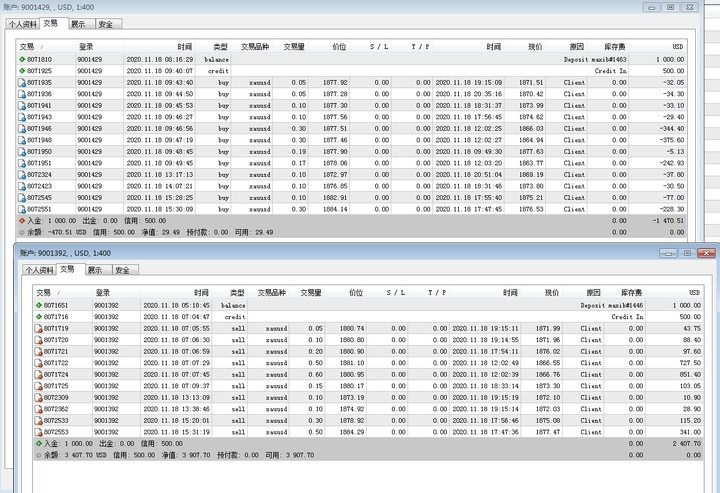Click the order icon beside 8072324
The image size is (720, 493).
point(22,174)
